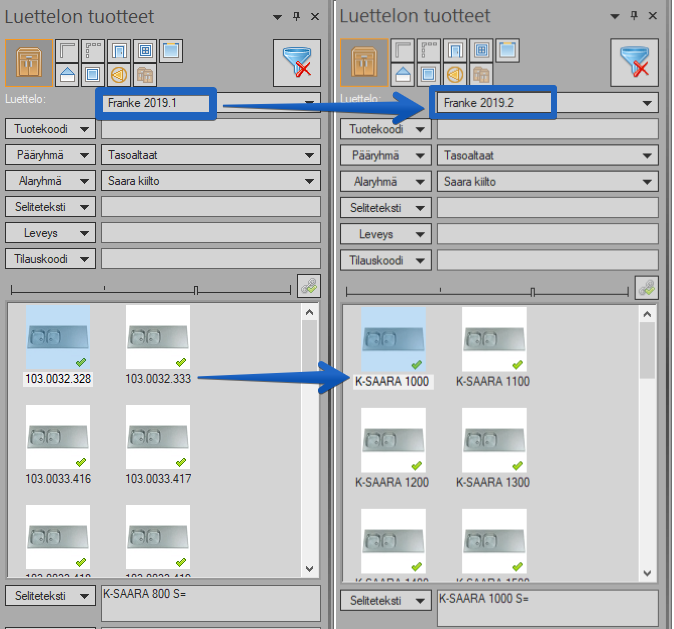Select sink thumbnail K-SAARA 1300

494,440
